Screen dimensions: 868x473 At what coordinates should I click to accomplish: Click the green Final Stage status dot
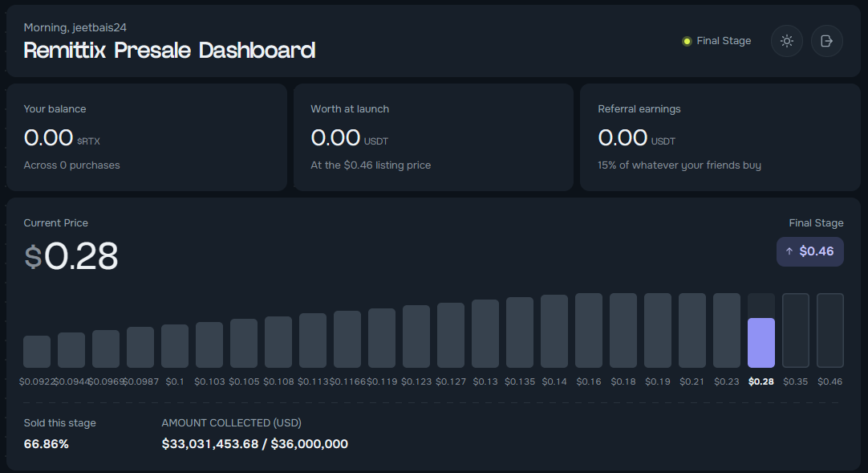687,41
